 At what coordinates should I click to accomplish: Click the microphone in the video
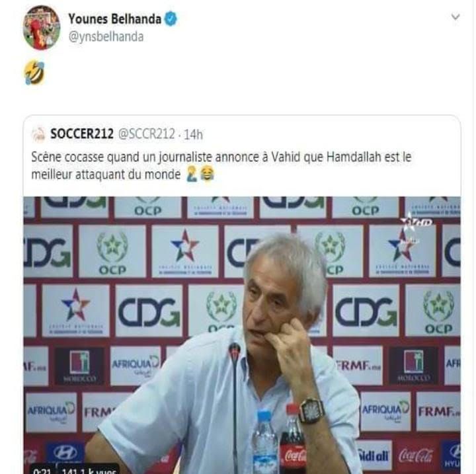[x=234, y=407]
